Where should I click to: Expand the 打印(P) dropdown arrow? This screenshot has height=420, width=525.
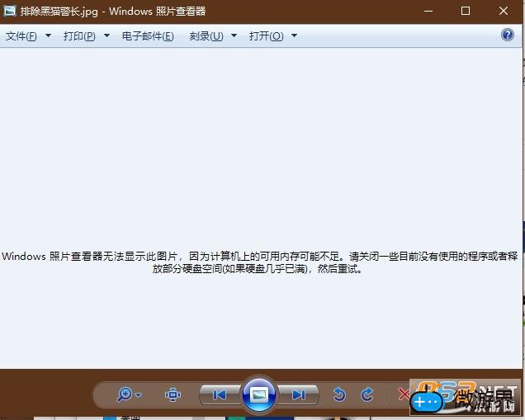[x=106, y=35]
